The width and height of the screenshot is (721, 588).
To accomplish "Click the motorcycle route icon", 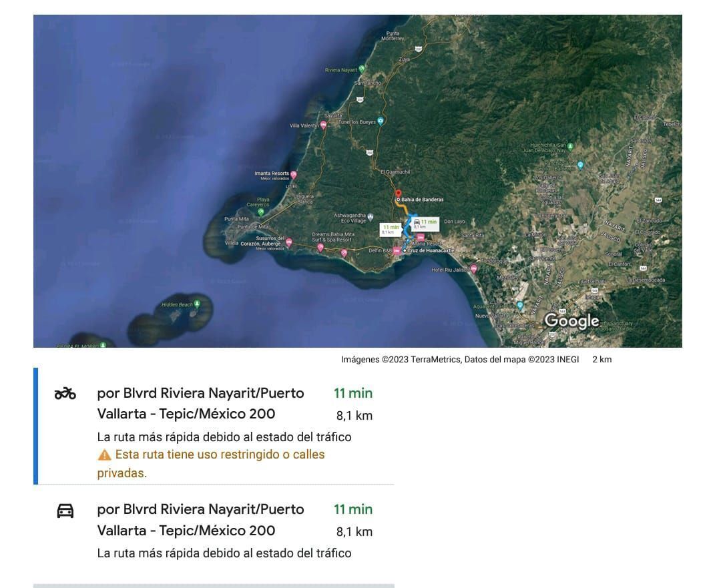I will 65,394.
